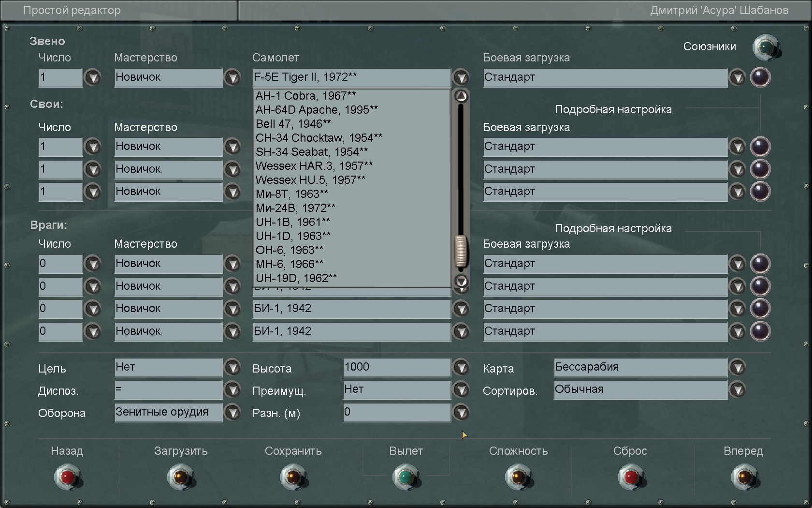Click the loadout lamp in third Свои row
The height and width of the screenshot is (508, 812).
(x=760, y=192)
